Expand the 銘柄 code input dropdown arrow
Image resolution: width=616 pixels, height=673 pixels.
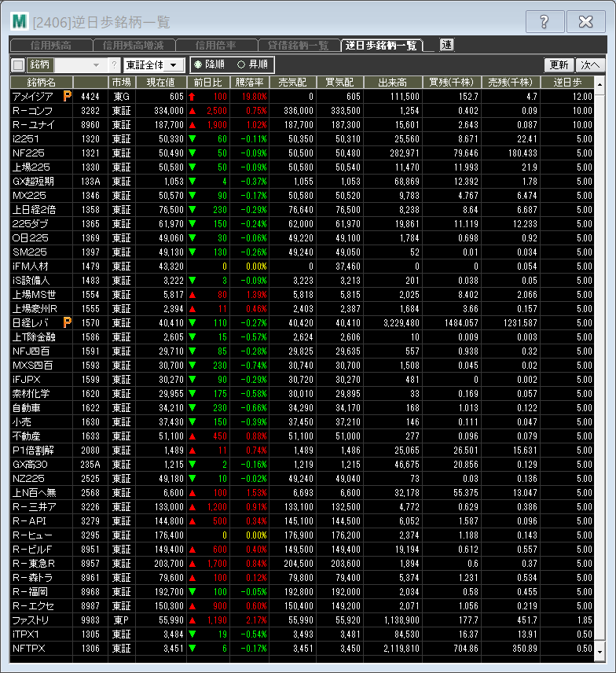[x=97, y=65]
